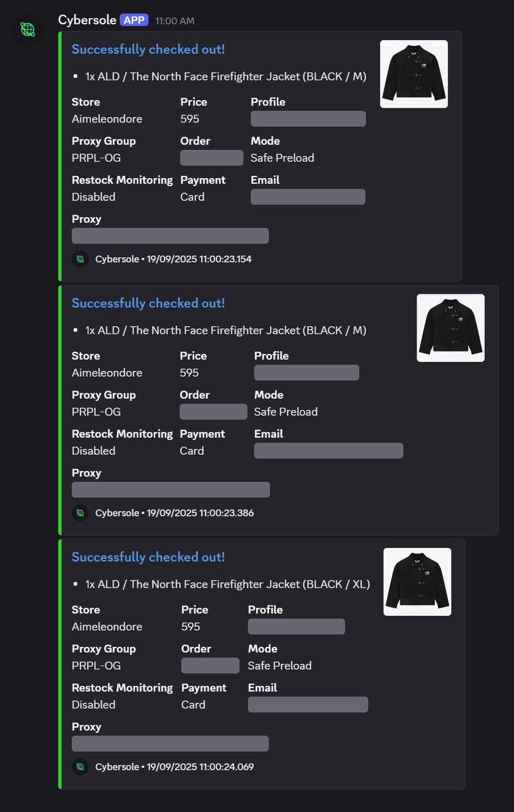Click redacted Profile value in BLACK / XL embed
Image resolution: width=514 pixels, height=812 pixels.
point(296,627)
